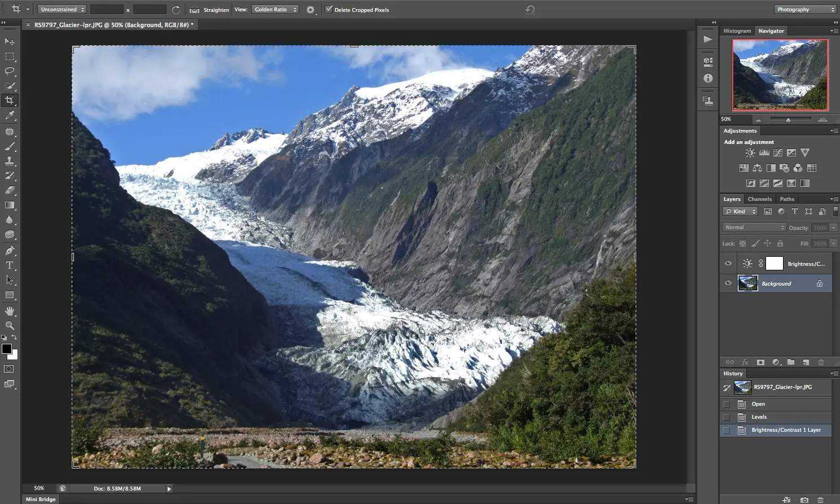
Task: Open the Kind filter dropdown
Action: click(x=740, y=212)
